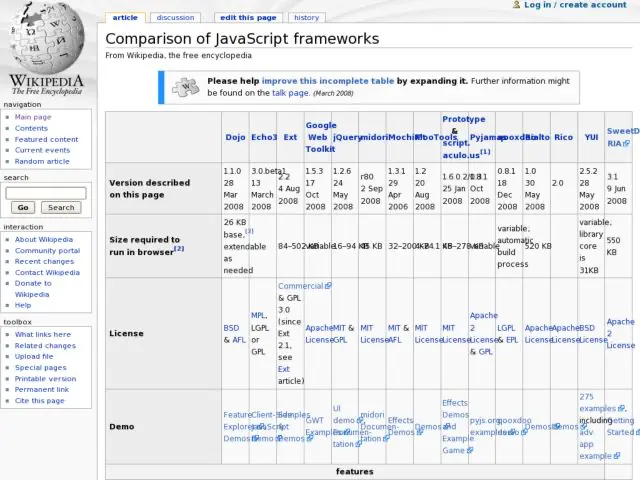Open Permanent link in the toolbox
The image size is (640, 480).
[42, 389]
